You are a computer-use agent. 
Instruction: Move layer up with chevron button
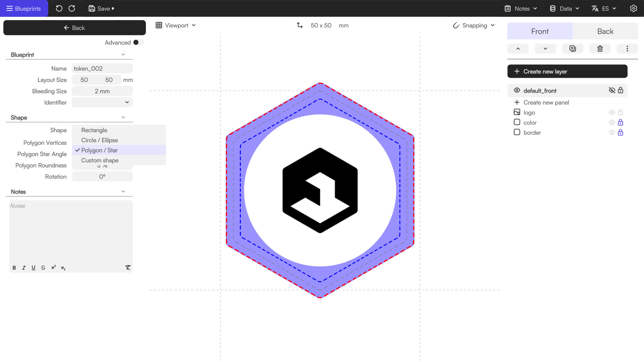point(518,49)
